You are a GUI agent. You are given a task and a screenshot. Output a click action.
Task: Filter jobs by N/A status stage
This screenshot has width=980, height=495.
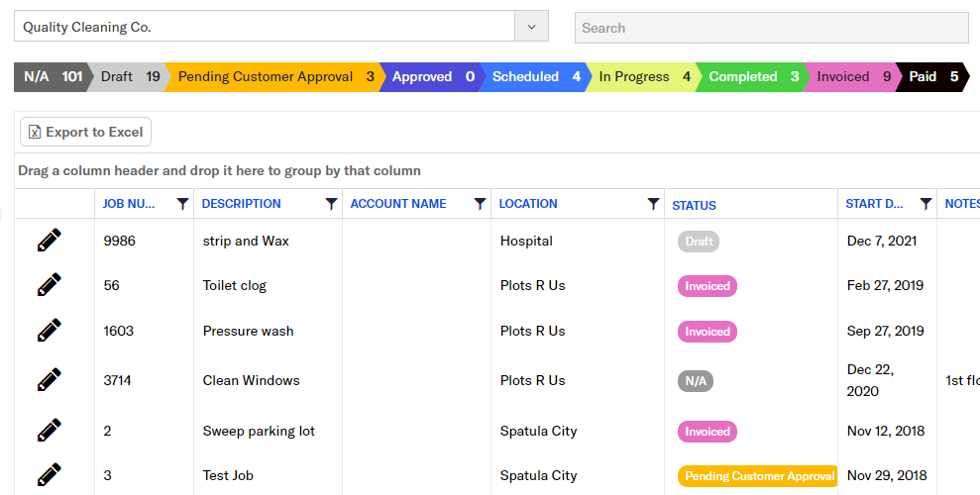click(x=53, y=77)
